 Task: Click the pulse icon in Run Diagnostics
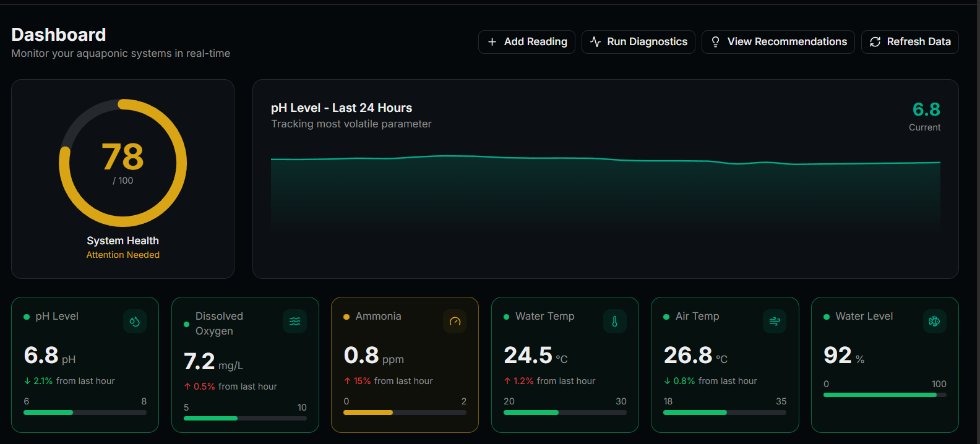point(596,42)
